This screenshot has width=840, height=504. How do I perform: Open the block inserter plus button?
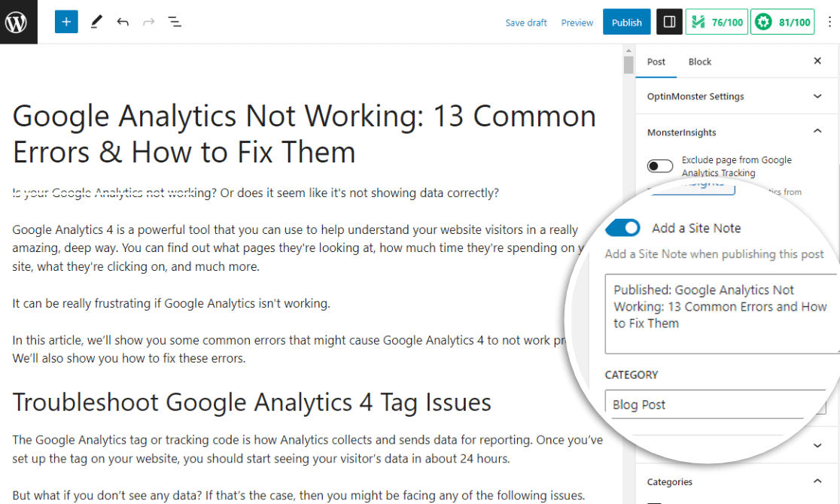pyautogui.click(x=66, y=22)
